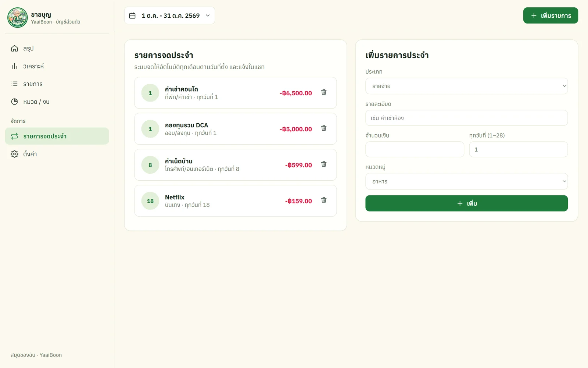
Task: Click the gear icon beside ตั้งค่า
Action: point(14,154)
